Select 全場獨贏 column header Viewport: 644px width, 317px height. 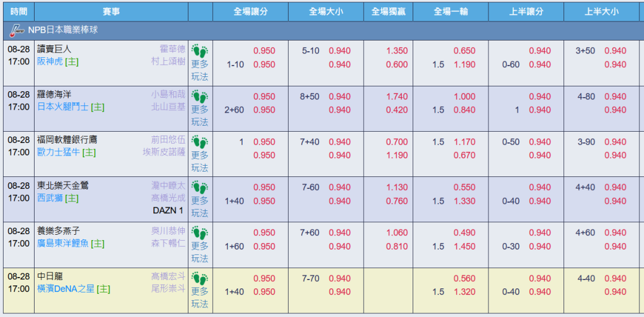tap(389, 11)
